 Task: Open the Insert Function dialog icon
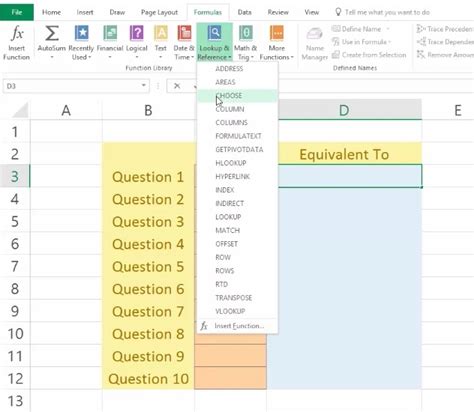coord(16,42)
